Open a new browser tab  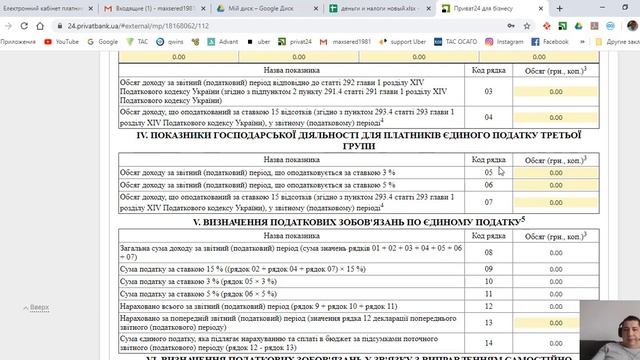[560, 8]
